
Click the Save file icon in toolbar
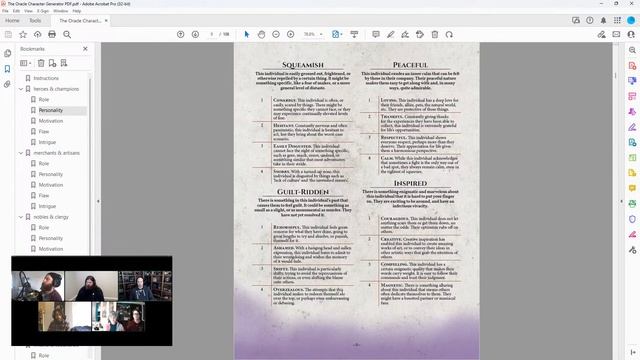coord(8,35)
